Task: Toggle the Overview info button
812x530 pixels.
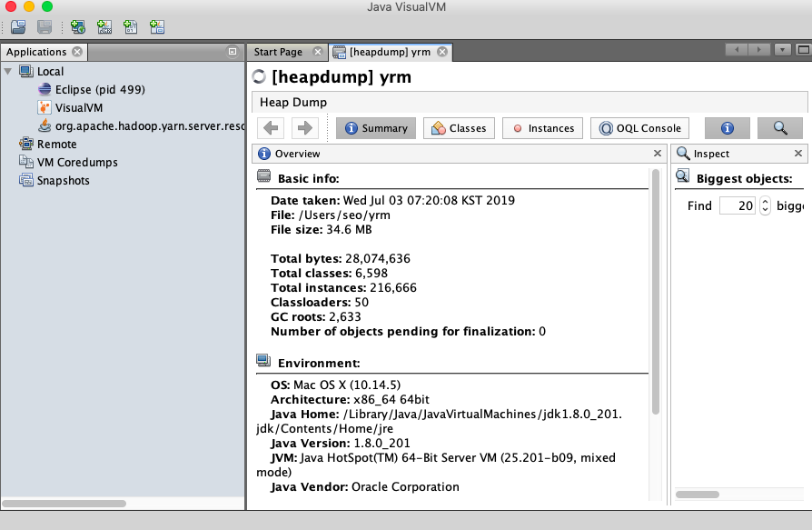Action: click(728, 128)
